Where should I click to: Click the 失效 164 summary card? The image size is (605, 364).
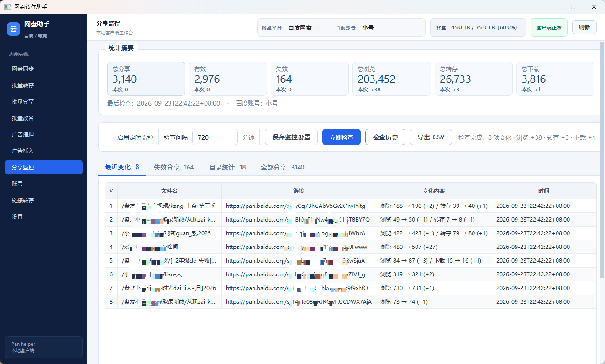pos(310,79)
